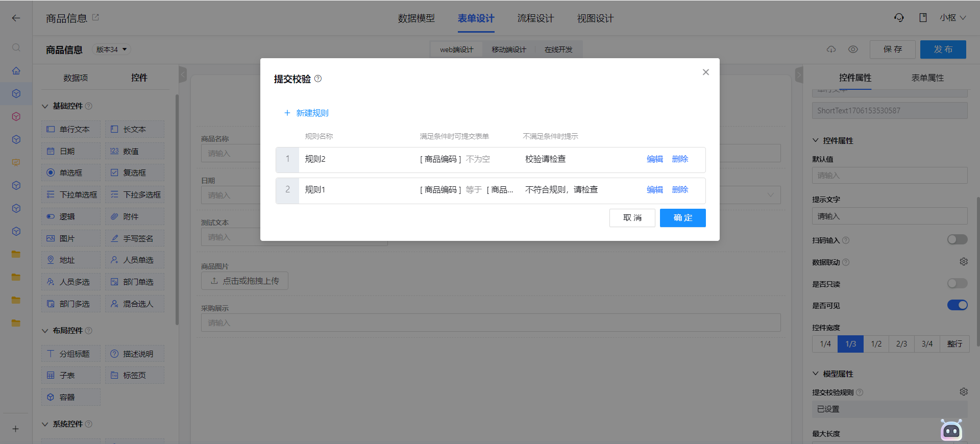The image size is (980, 444).
Task: Close the 提交校验 dialog
Action: pos(705,72)
